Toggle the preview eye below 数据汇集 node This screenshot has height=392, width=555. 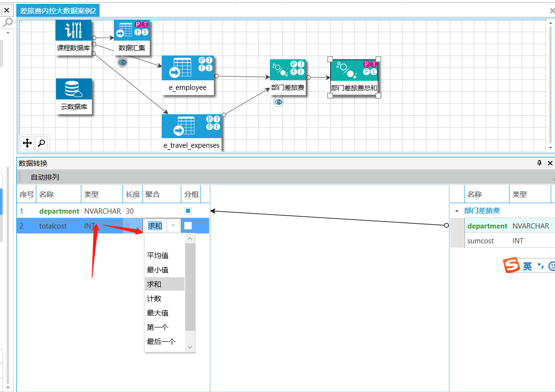(x=122, y=62)
